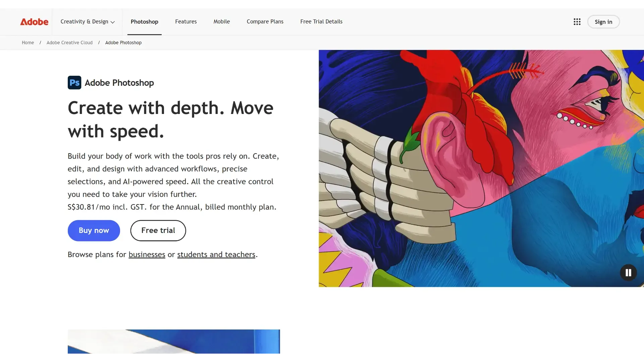Select the Photoshop tab
This screenshot has height=362, width=644.
[x=145, y=22]
